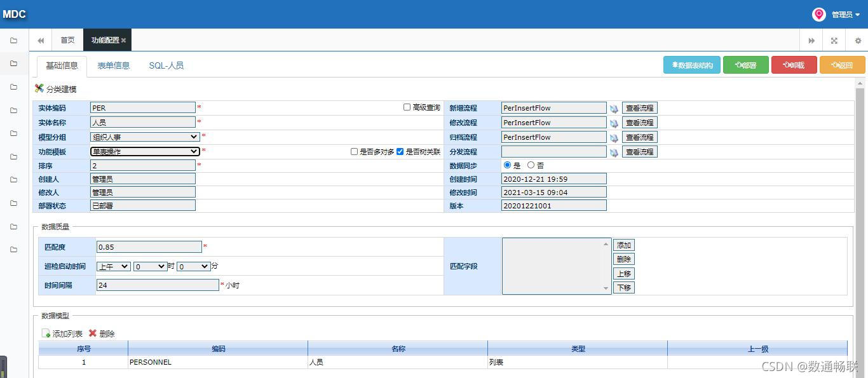This screenshot has height=378, width=868.
Task: Click the empty 分发流程 field
Action: point(554,152)
